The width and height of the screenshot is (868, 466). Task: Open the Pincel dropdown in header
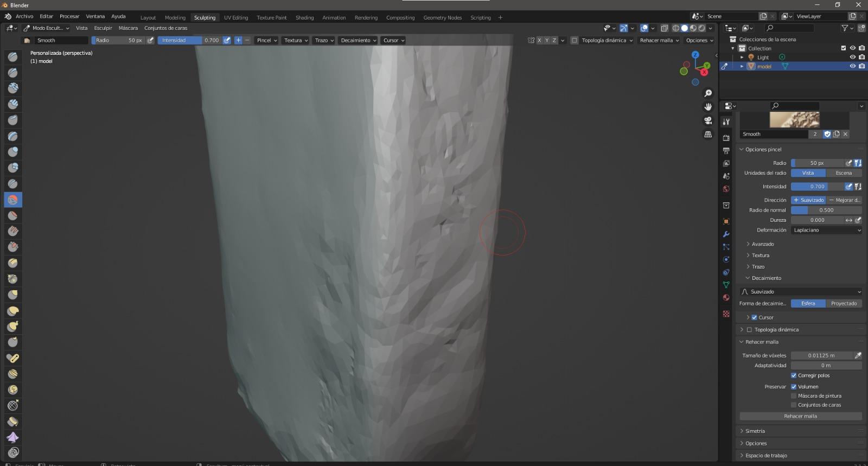267,40
